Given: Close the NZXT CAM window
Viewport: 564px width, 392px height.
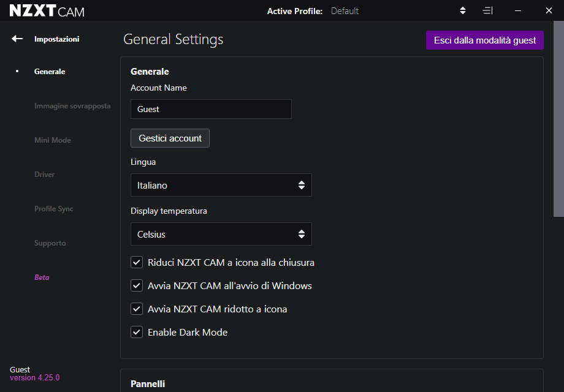Looking at the screenshot, I should (x=549, y=10).
